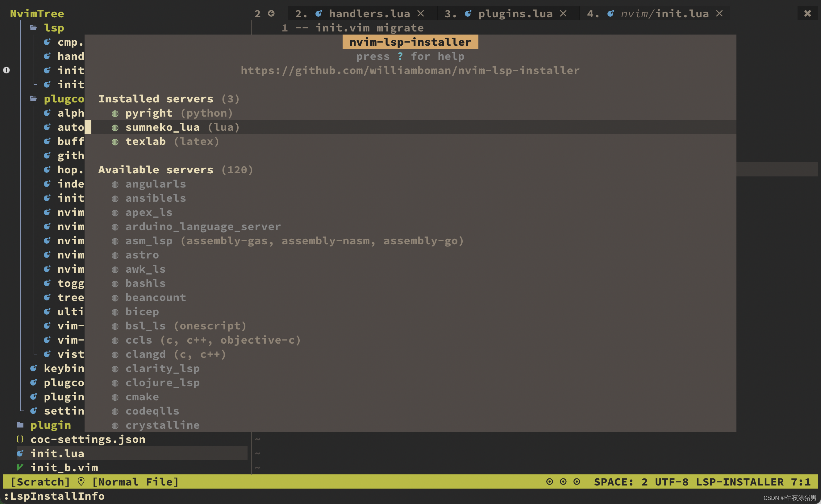Click the Lua icon beside init.lua in tree
821x504 pixels.
click(x=20, y=453)
